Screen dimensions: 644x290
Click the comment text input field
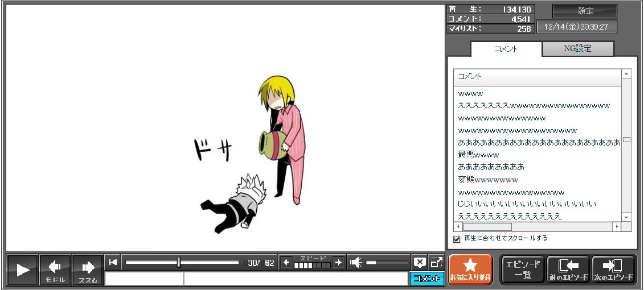coord(295,279)
